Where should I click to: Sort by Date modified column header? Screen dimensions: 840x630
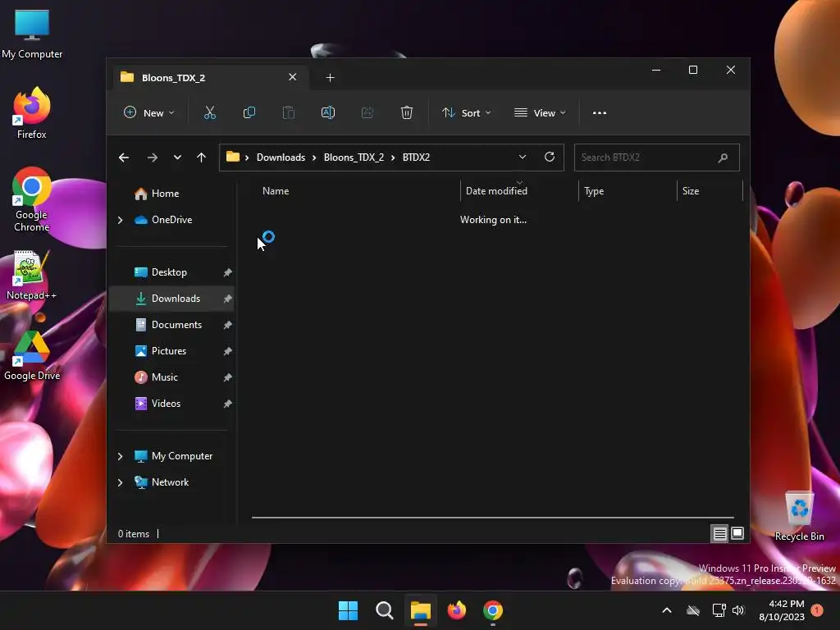(519, 191)
